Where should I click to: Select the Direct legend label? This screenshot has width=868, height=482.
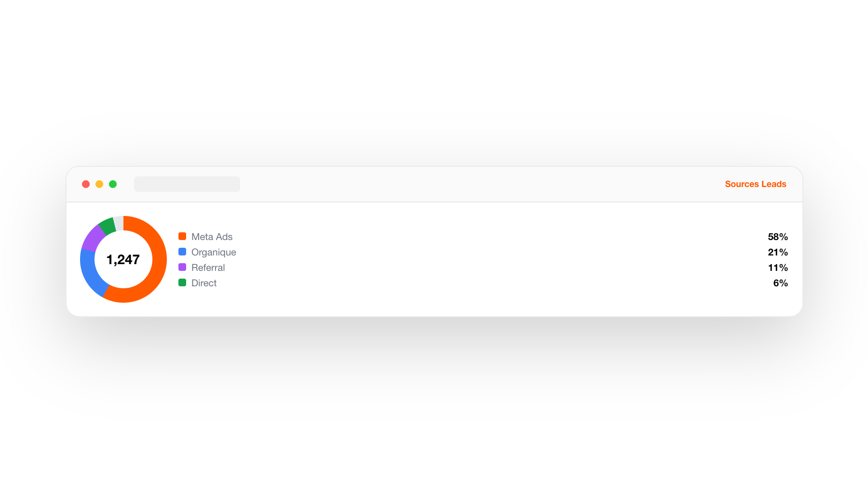pyautogui.click(x=204, y=283)
